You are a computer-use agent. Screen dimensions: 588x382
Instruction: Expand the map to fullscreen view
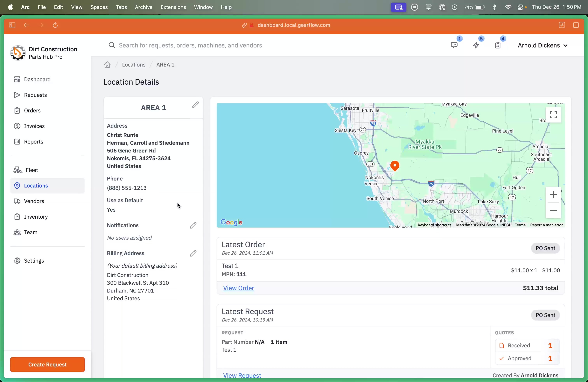click(x=553, y=115)
